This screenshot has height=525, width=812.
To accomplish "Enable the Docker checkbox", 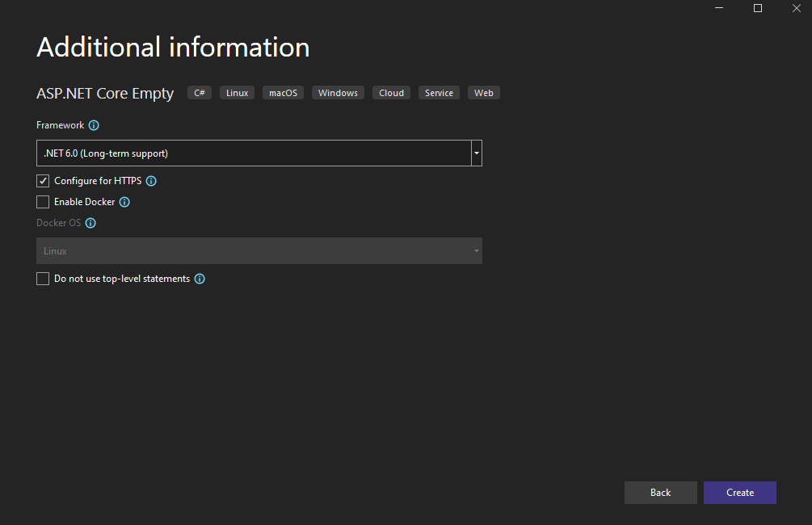I will (43, 203).
